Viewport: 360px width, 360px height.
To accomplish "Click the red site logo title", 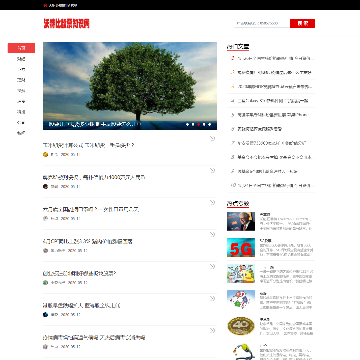I will 66,23.
